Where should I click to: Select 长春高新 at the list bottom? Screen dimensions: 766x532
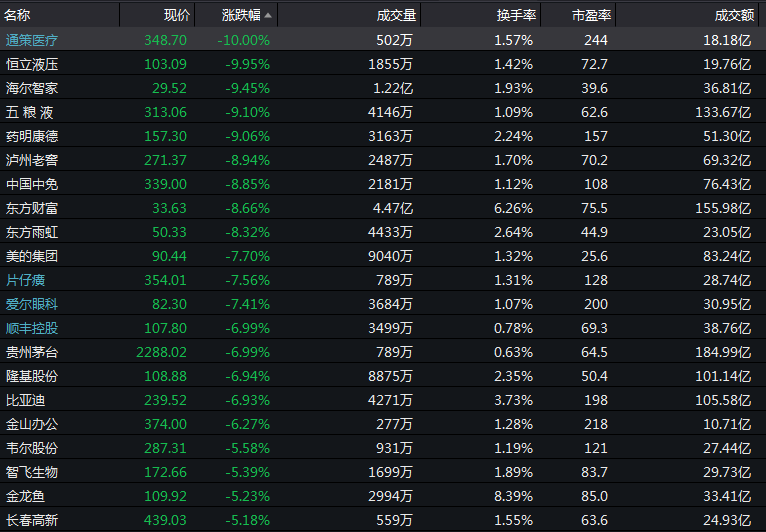coord(32,520)
